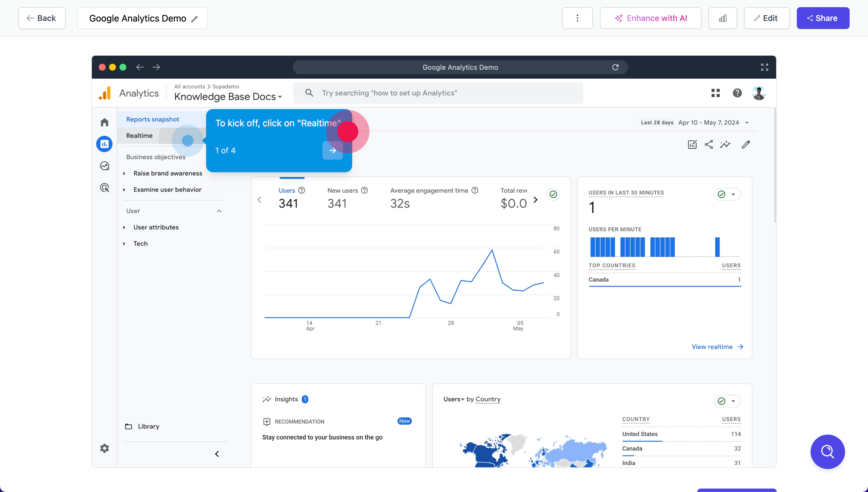
Task: Open check dropdown on Users by Country card
Action: pyautogui.click(x=727, y=401)
